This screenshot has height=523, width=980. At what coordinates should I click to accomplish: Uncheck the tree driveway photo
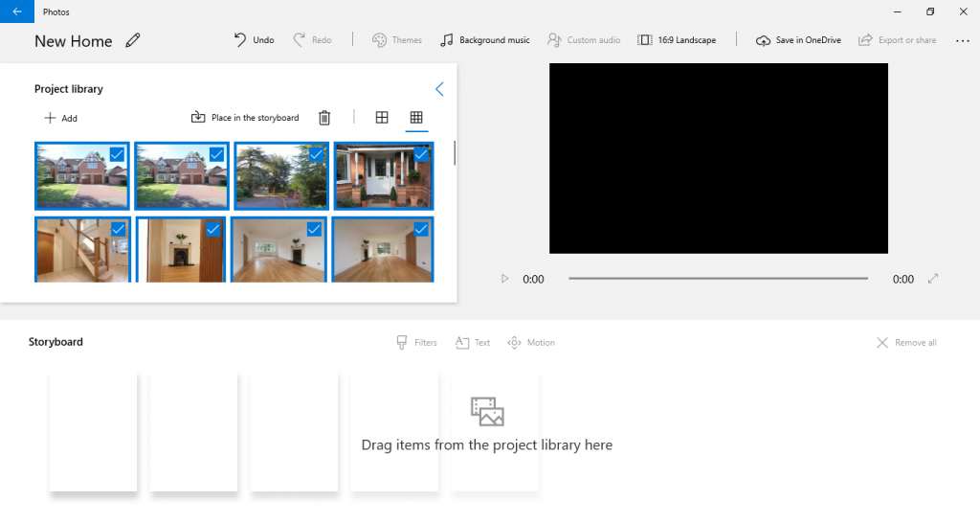click(316, 154)
